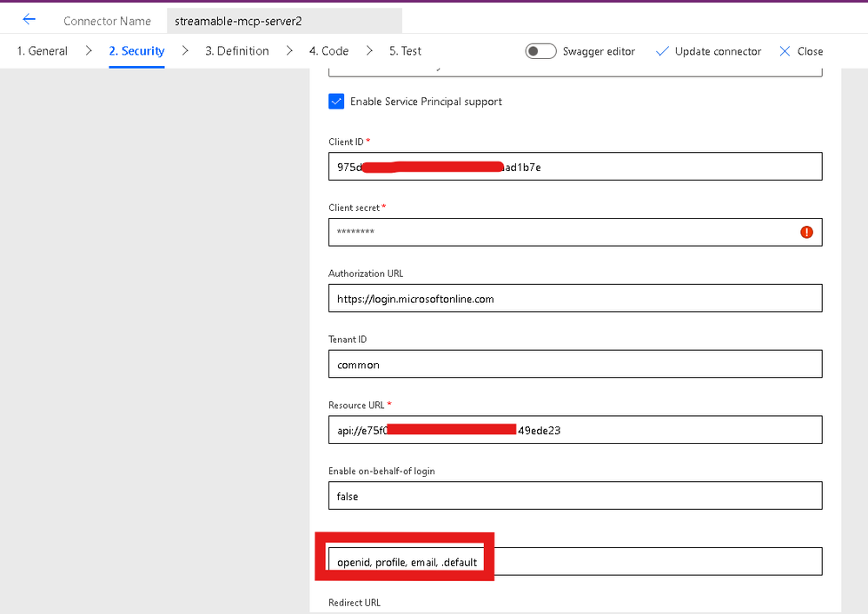
Task: Click the Redirect URL label
Action: [x=354, y=603]
